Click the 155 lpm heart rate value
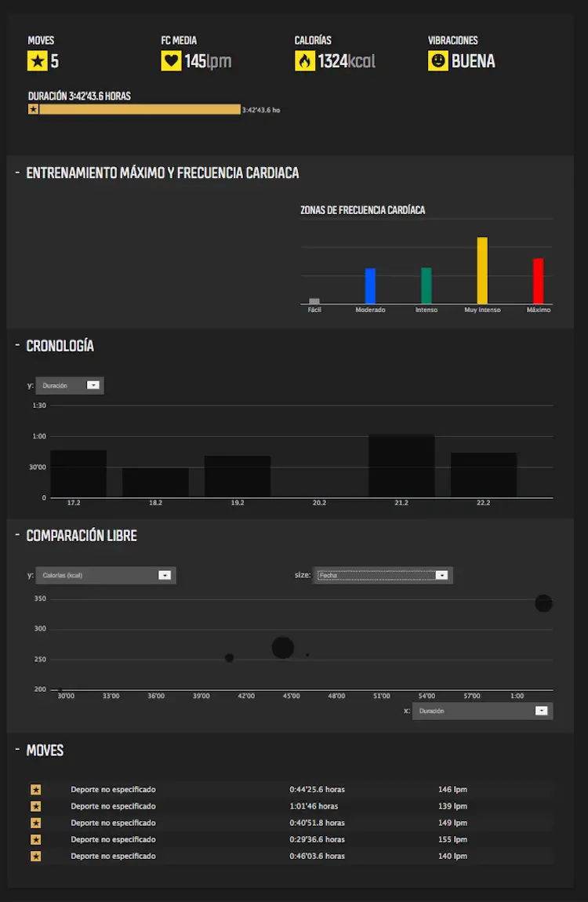 [452, 840]
